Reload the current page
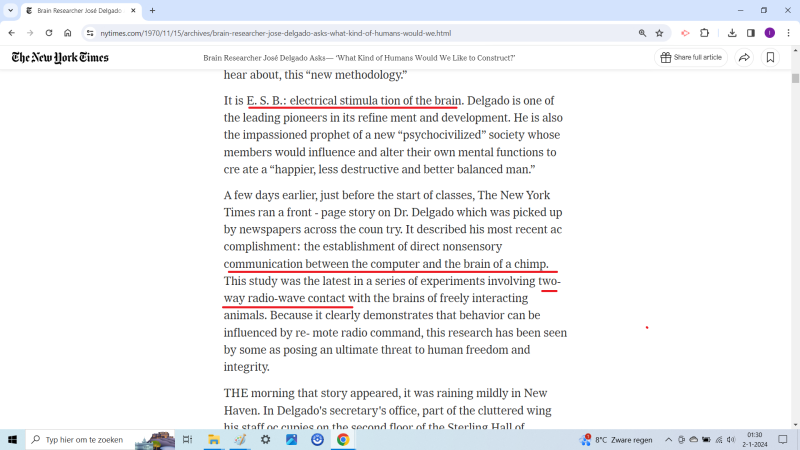Screen dimensions: 800x450 (49, 33)
